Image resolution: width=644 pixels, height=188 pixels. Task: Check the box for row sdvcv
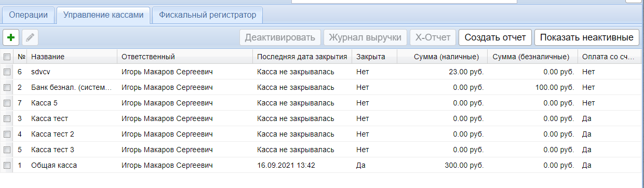[x=7, y=72]
